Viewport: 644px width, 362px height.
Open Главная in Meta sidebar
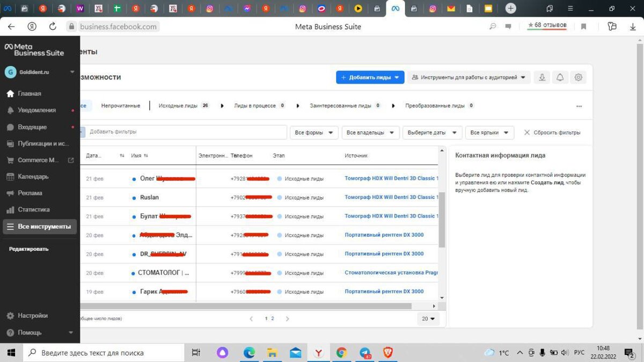[x=30, y=93]
